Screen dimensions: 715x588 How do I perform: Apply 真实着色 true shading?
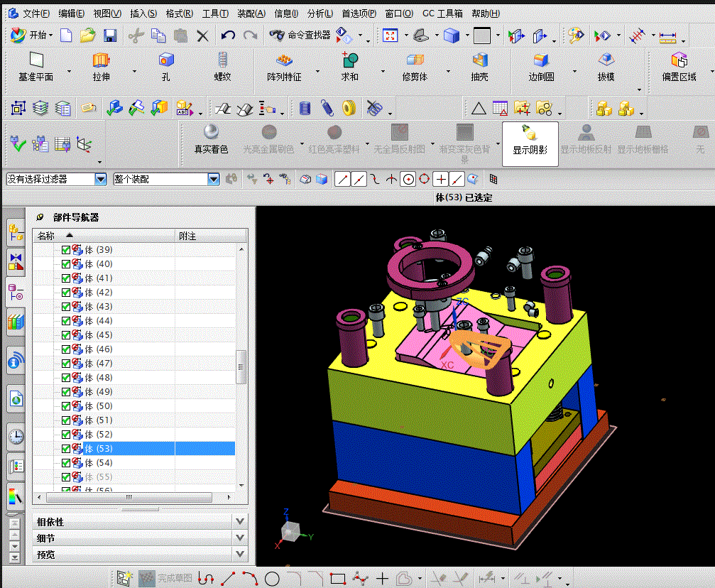(211, 139)
